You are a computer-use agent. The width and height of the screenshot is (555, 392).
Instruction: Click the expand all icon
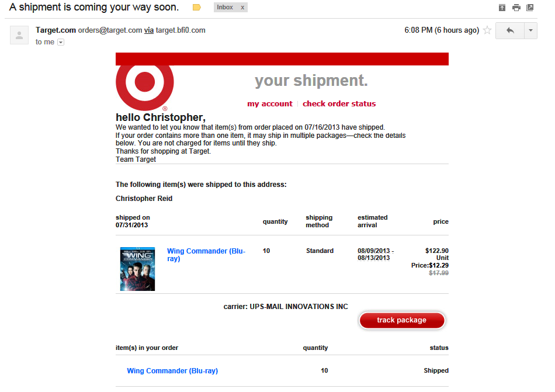tap(502, 8)
